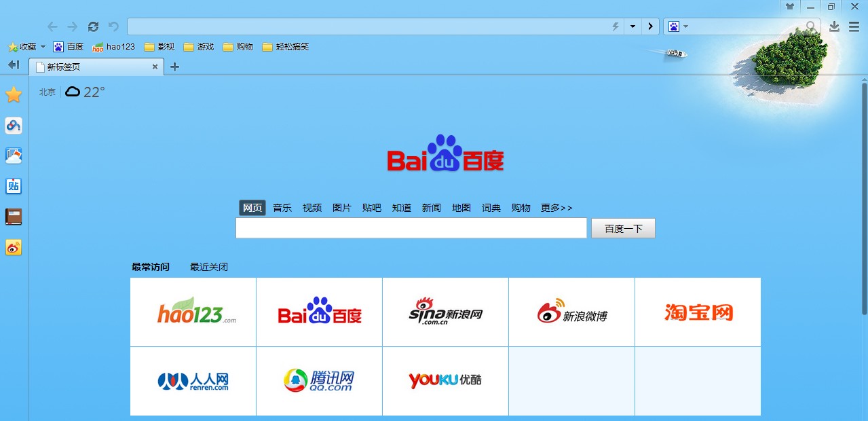Open the Youku 优酷 thumbnail tile
Image resolution: width=868 pixels, height=421 pixels.
tap(446, 381)
